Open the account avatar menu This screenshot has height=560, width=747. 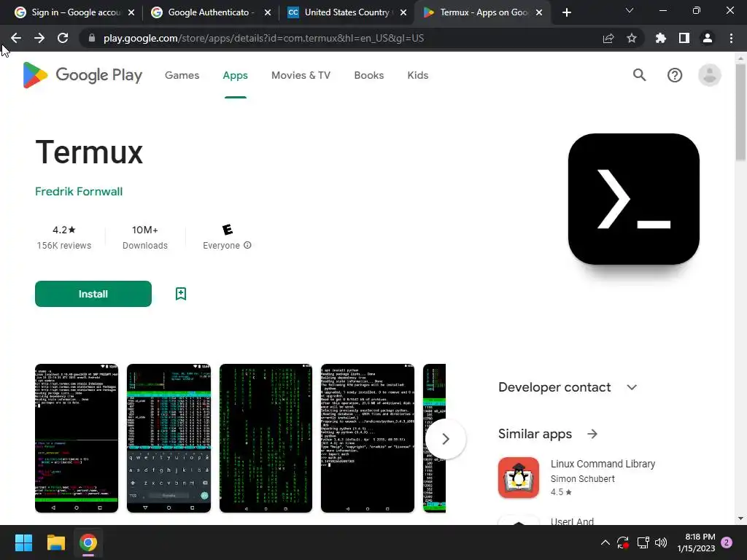pyautogui.click(x=709, y=75)
